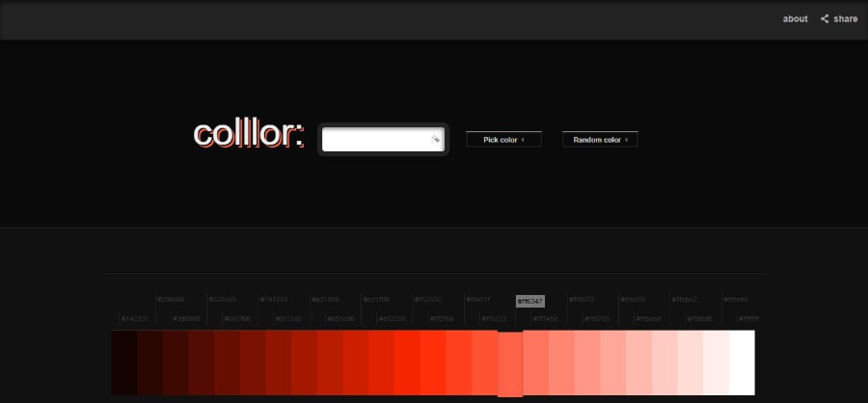This screenshot has height=403, width=868.
Task: Select the #660f00 swatch in the color strip
Action: (x=227, y=363)
